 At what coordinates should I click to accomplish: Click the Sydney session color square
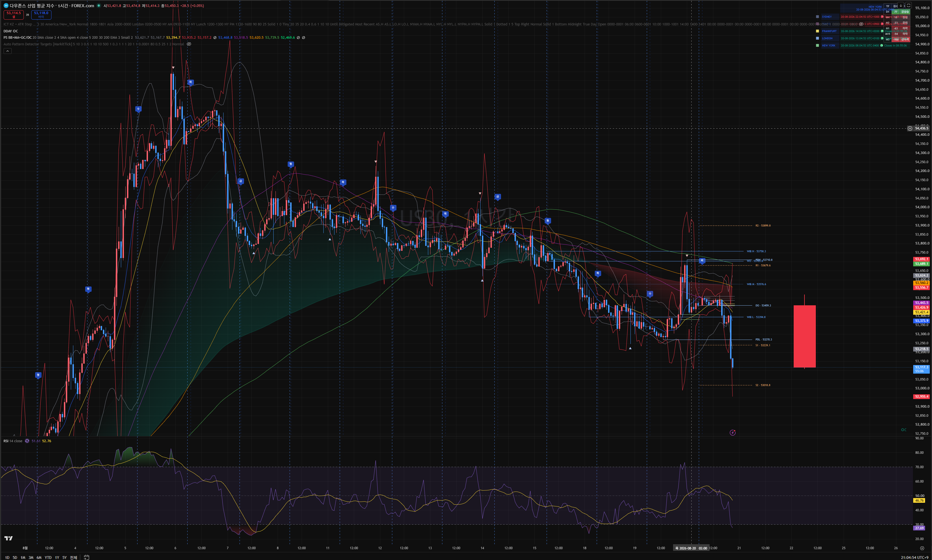coord(818,17)
